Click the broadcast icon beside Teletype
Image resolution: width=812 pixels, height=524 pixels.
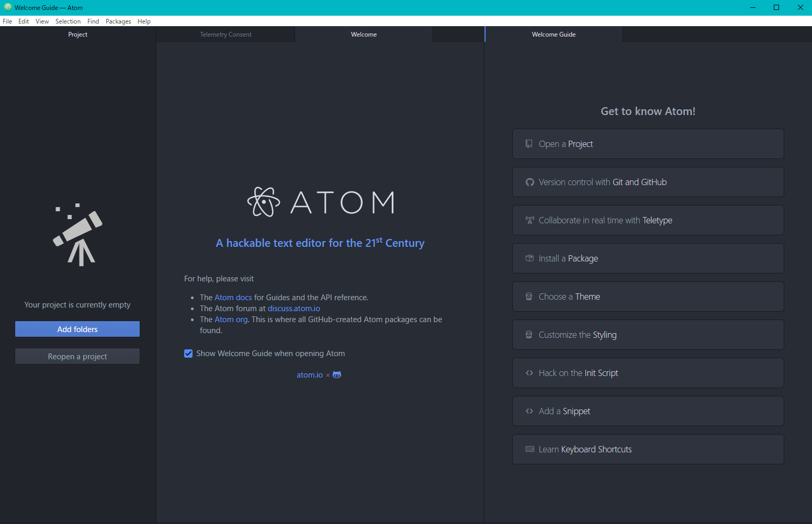[529, 220]
